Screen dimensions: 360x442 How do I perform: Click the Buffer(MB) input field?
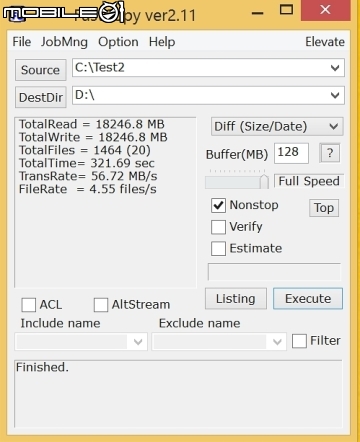[291, 153]
